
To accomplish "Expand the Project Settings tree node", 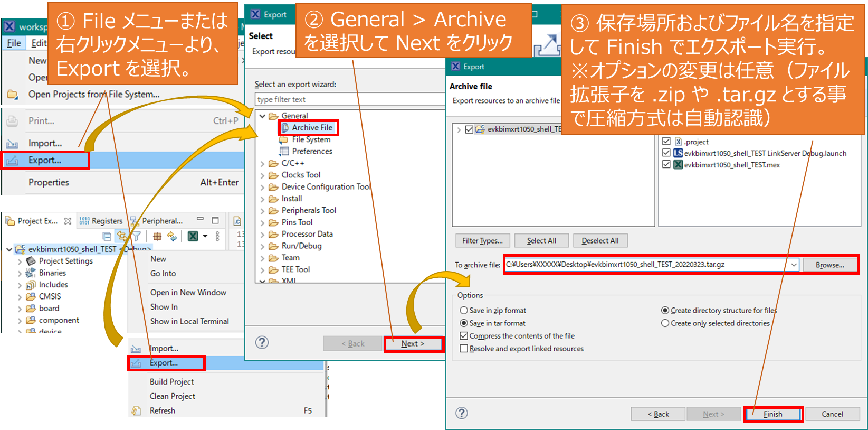I will pos(20,261).
